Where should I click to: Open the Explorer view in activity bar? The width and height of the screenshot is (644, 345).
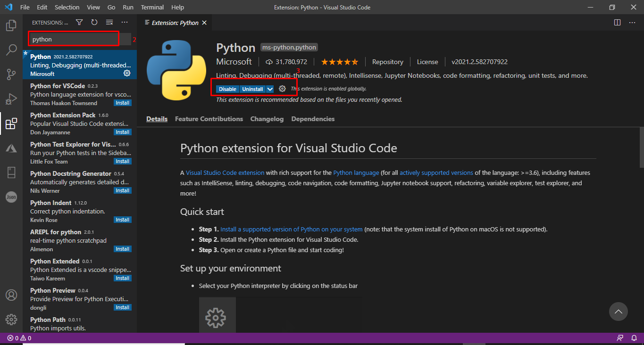[11, 25]
